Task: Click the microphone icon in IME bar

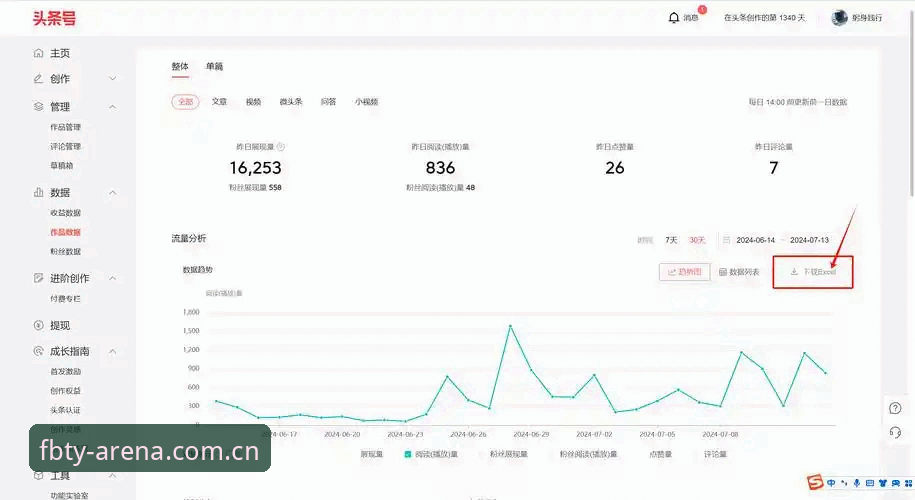Action: pyautogui.click(x=856, y=482)
